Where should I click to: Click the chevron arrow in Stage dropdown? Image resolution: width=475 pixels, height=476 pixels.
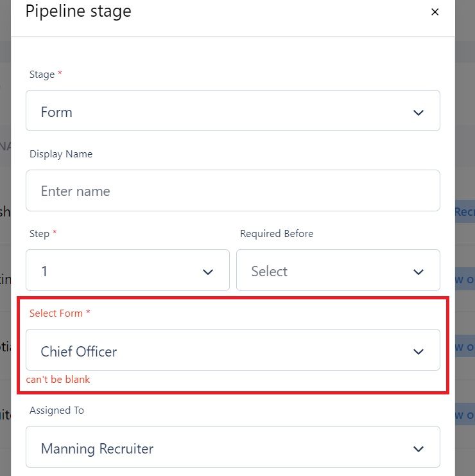pos(419,112)
